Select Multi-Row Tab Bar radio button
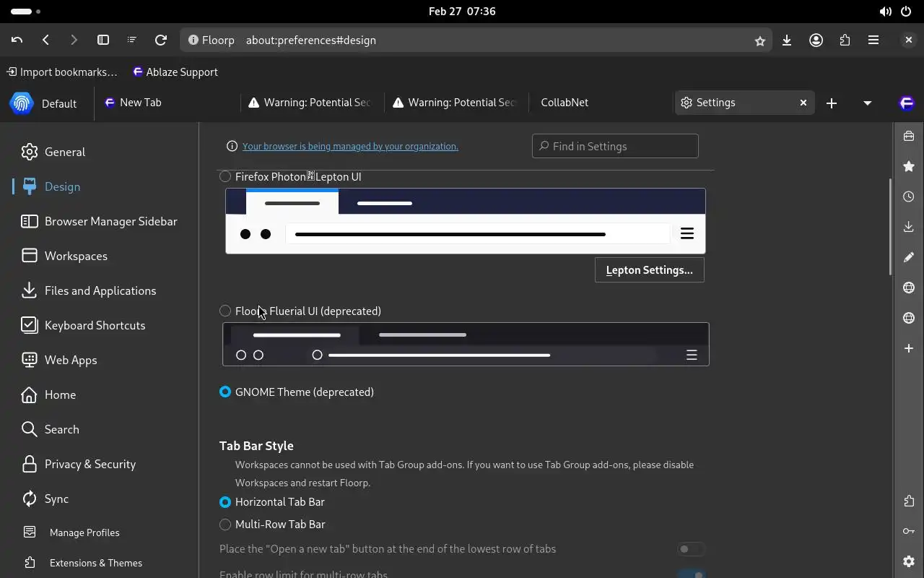 click(x=225, y=524)
